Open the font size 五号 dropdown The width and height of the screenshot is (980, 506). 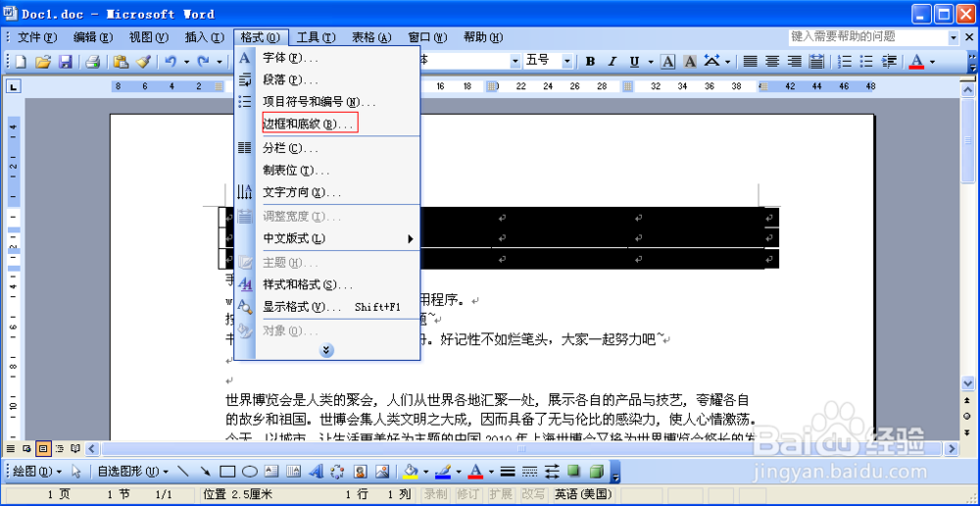(x=566, y=62)
